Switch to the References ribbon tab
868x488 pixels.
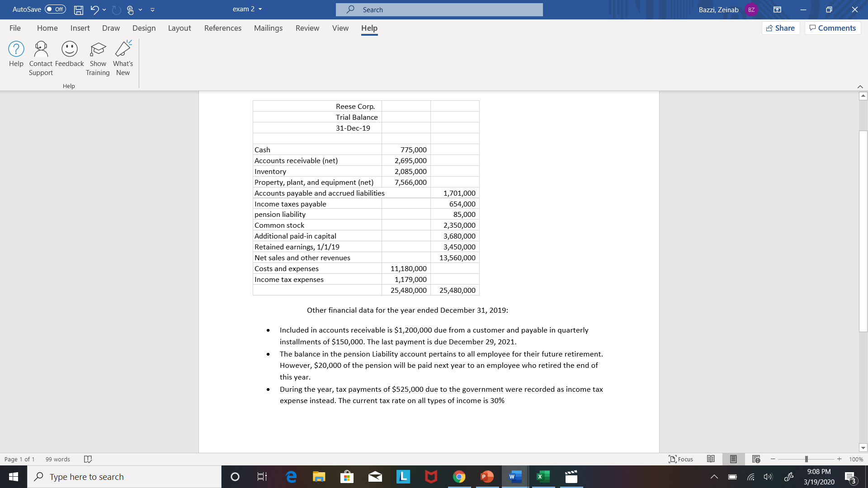pos(222,28)
